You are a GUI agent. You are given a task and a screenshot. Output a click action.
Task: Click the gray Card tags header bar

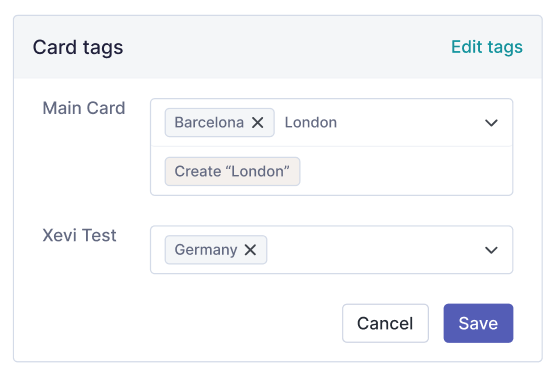point(281,47)
